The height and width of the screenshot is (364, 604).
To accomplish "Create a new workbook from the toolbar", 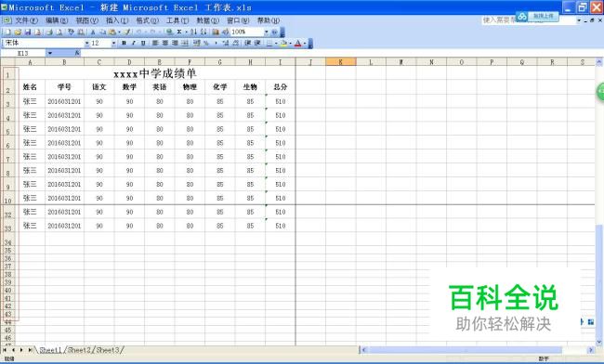I will point(7,32).
